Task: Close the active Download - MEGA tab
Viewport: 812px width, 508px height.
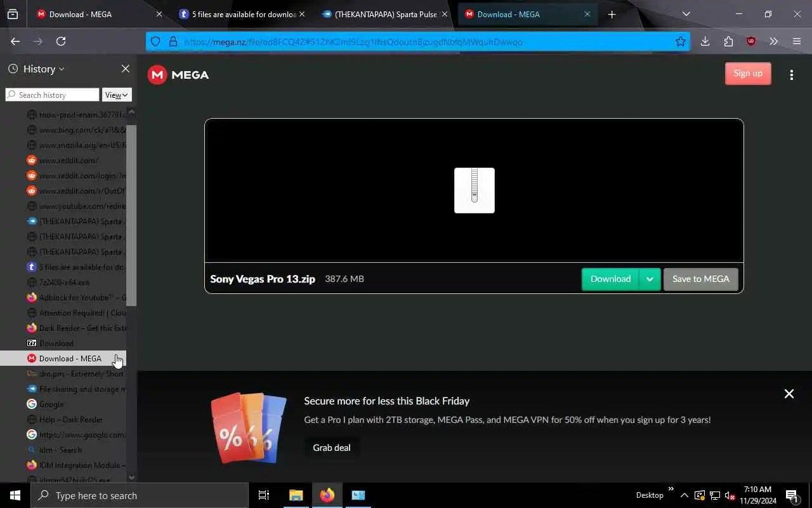Action: point(587,14)
